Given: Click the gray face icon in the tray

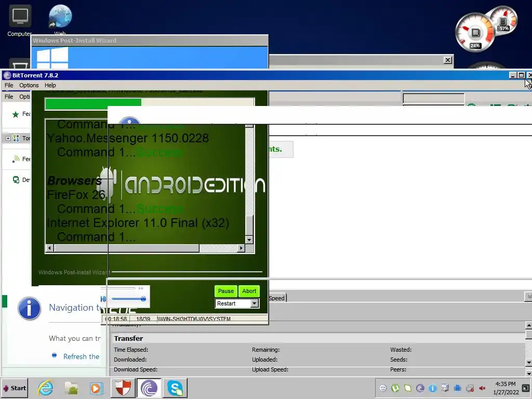Looking at the screenshot, I should pos(383,388).
